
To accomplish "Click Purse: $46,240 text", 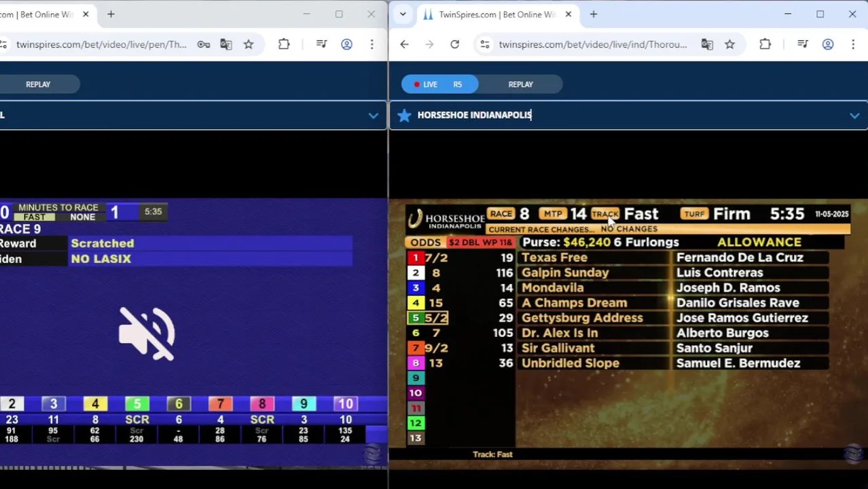I will coord(566,242).
